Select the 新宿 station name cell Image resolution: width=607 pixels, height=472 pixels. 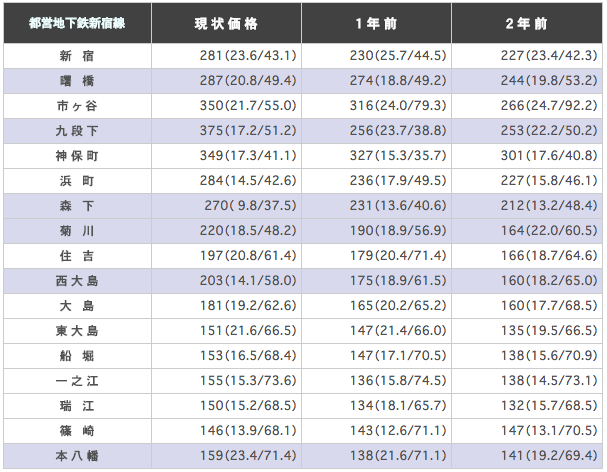pyautogui.click(x=77, y=56)
